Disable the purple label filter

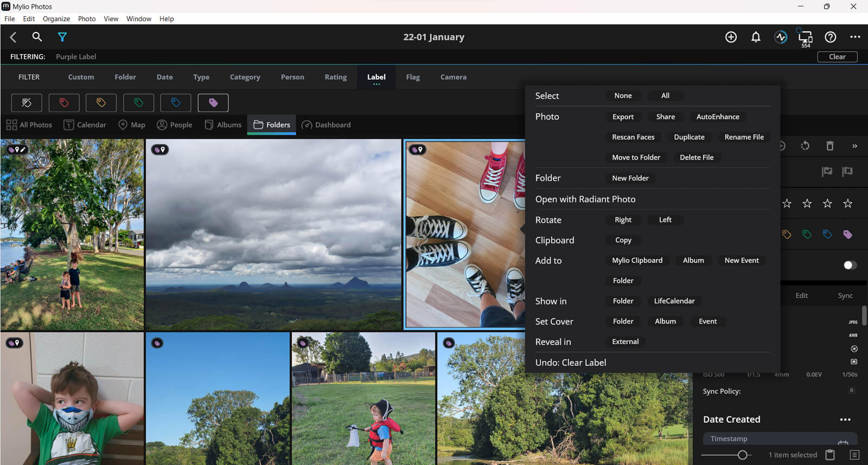(x=213, y=102)
